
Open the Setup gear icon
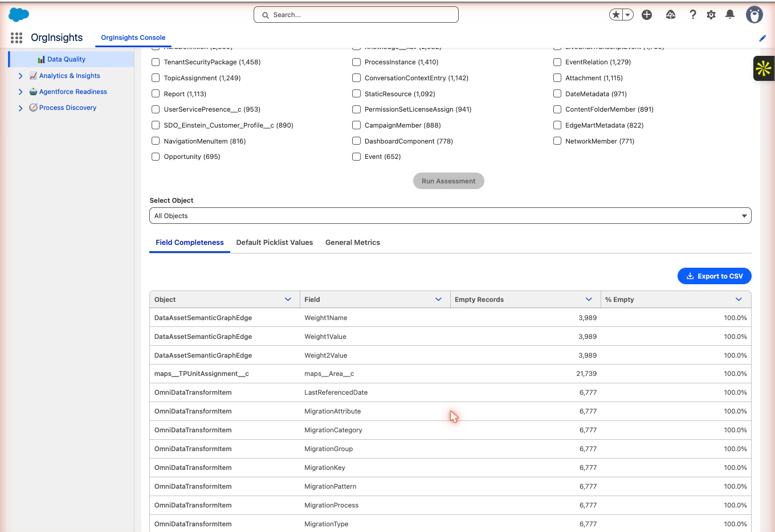coord(711,15)
